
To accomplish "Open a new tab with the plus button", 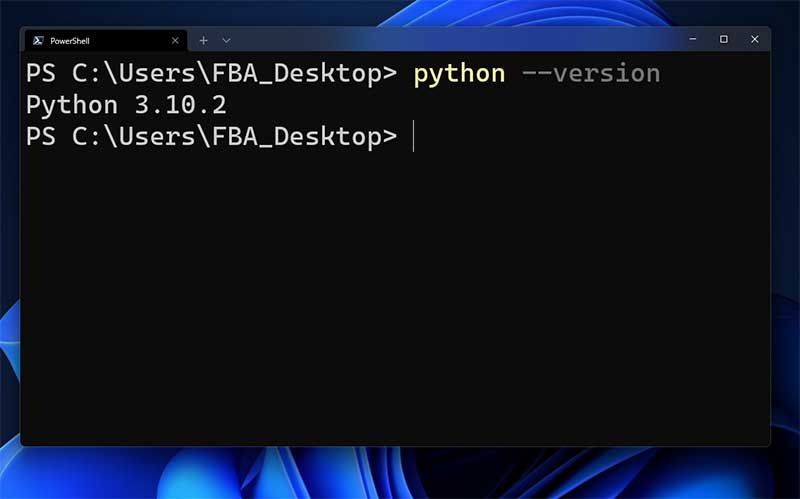I will tap(203, 40).
